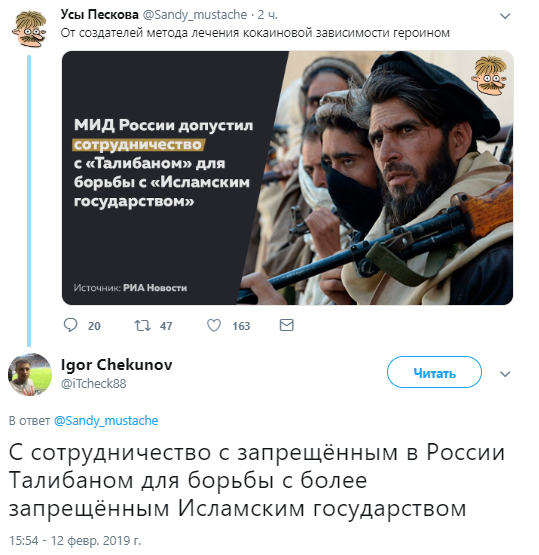Like the tweet with heart icon
This screenshot has width=539, height=555.
(214, 325)
